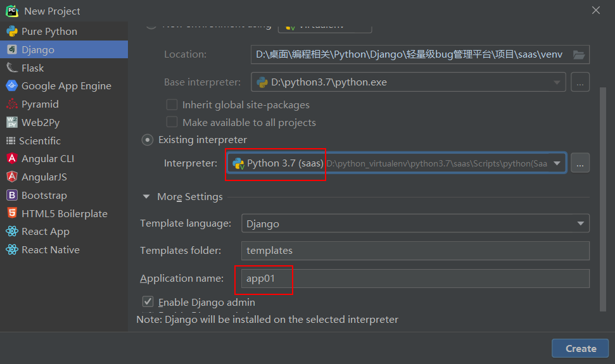Select Pure Python project type
The height and width of the screenshot is (364, 615).
click(x=64, y=32)
